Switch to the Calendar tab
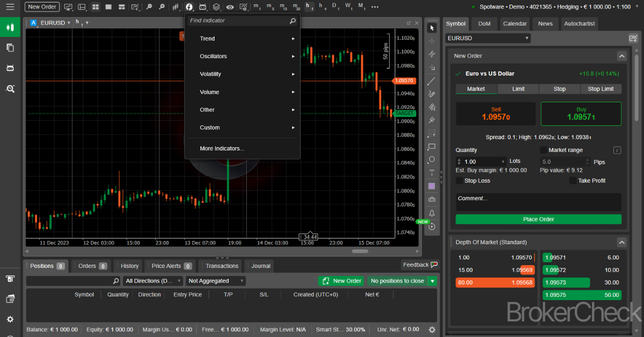644x337 pixels. [x=515, y=24]
